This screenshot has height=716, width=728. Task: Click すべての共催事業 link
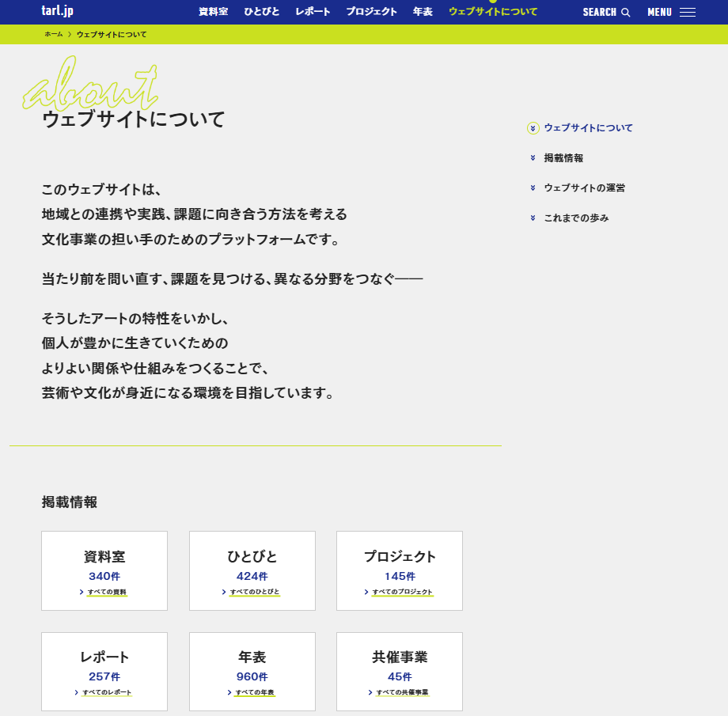point(402,692)
